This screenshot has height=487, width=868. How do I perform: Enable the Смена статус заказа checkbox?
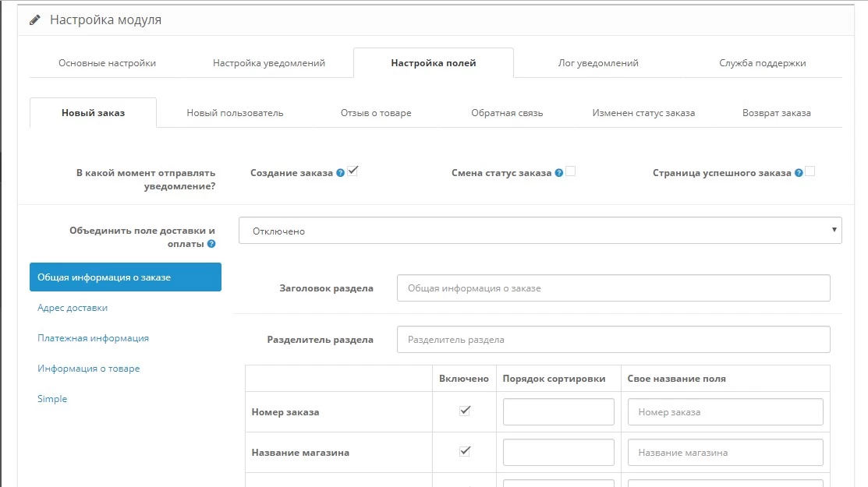tap(571, 171)
